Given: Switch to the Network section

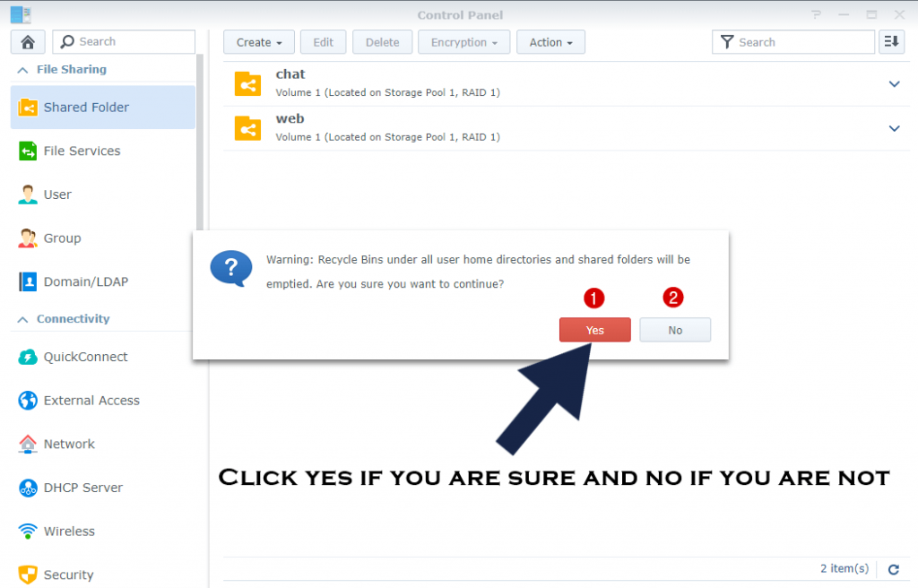Looking at the screenshot, I should (x=68, y=444).
